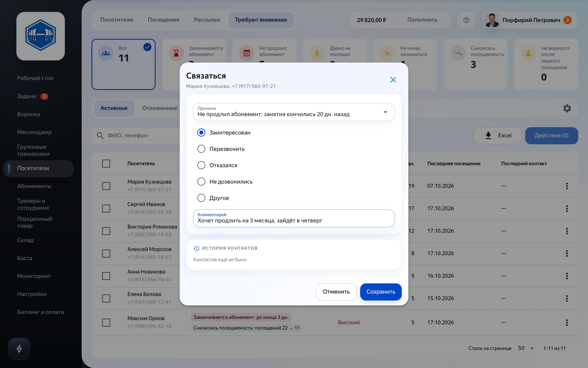
Task: Open row menu for Елена Белова
Action: tap(567, 298)
